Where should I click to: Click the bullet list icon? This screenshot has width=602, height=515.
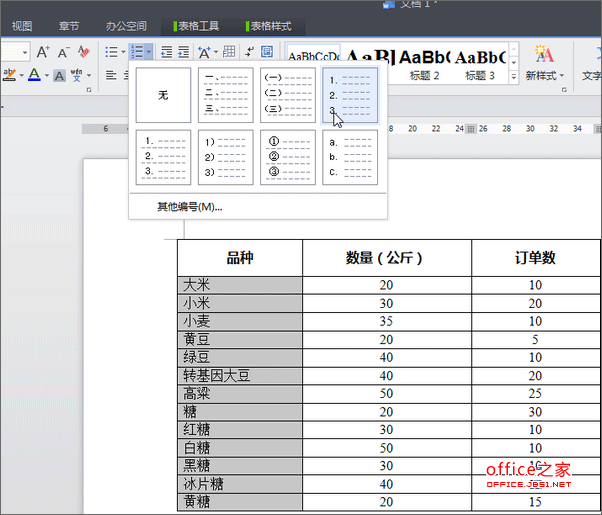(111, 52)
